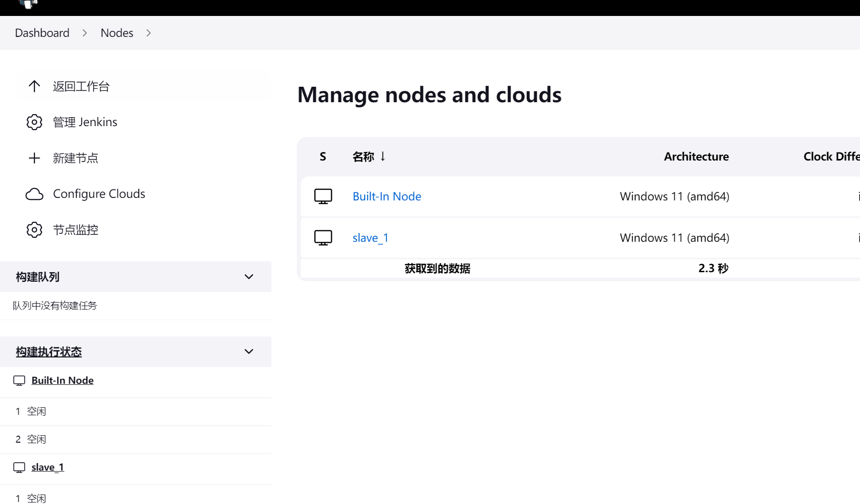This screenshot has height=504, width=860.
Task: Click the 2.3 秒 value in footer row
Action: point(713,268)
